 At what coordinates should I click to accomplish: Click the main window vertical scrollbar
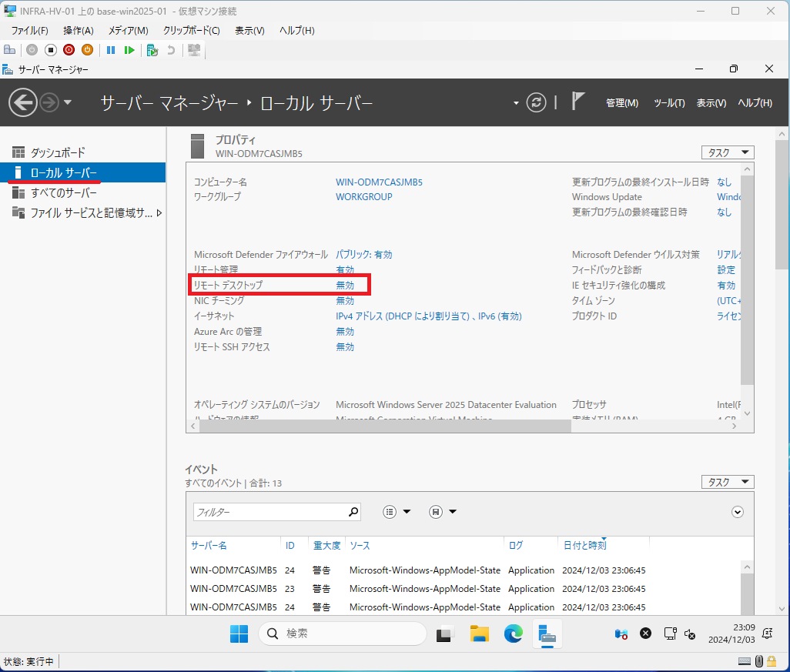point(782,206)
